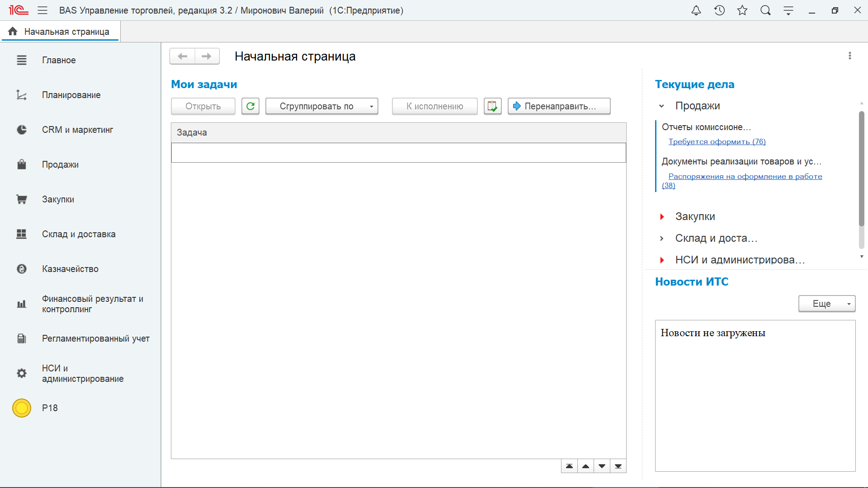Screen dimensions: 868x488
Task: Refresh the My tasks list
Action: (250, 106)
